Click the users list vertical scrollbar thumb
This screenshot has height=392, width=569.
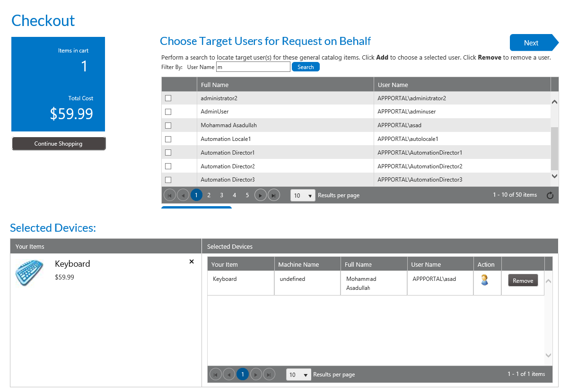point(554,148)
